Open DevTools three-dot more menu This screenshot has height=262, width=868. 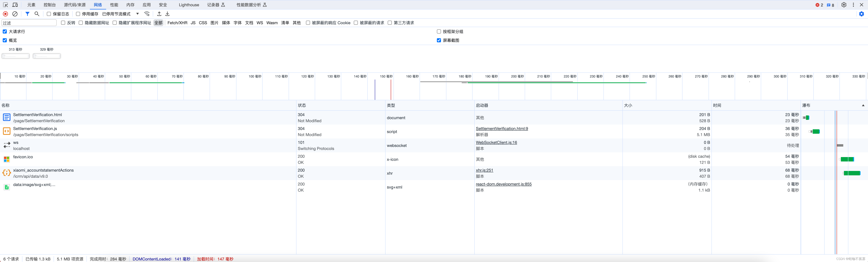[853, 5]
